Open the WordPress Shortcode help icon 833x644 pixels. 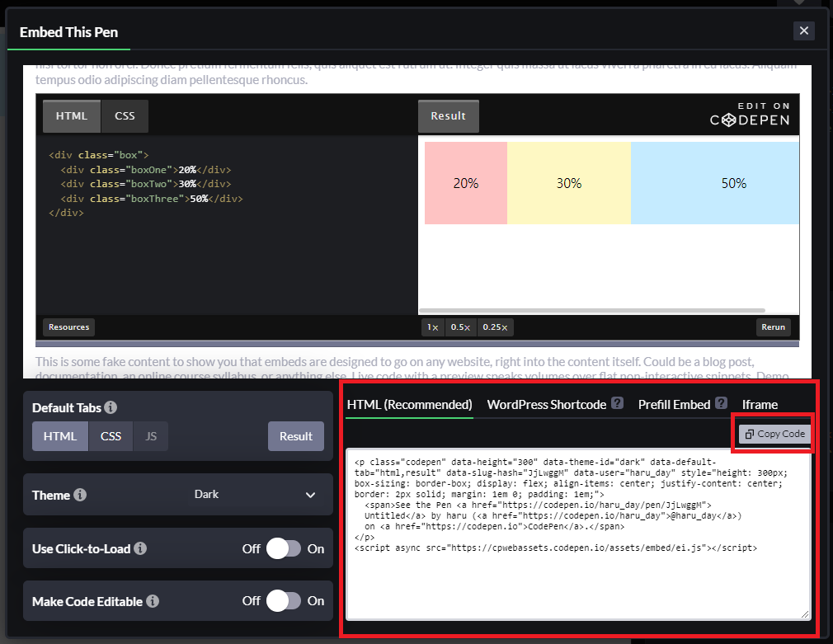click(x=617, y=402)
